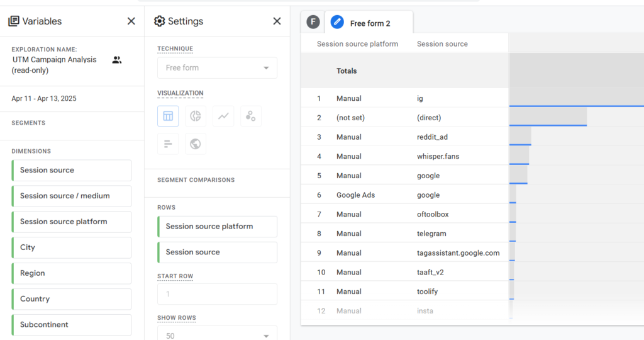Screen dimensions: 644x340
Task: Click the bar for the ig row
Action: (577, 98)
